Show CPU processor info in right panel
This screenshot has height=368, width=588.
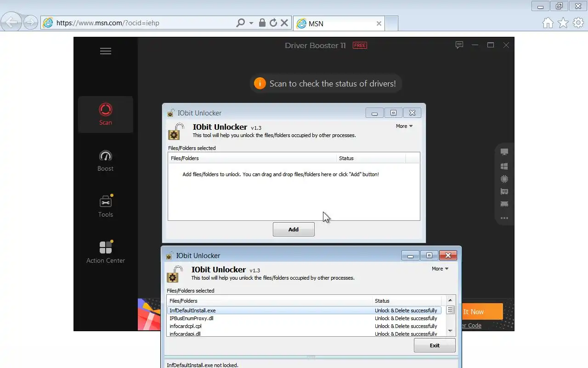pyautogui.click(x=504, y=179)
